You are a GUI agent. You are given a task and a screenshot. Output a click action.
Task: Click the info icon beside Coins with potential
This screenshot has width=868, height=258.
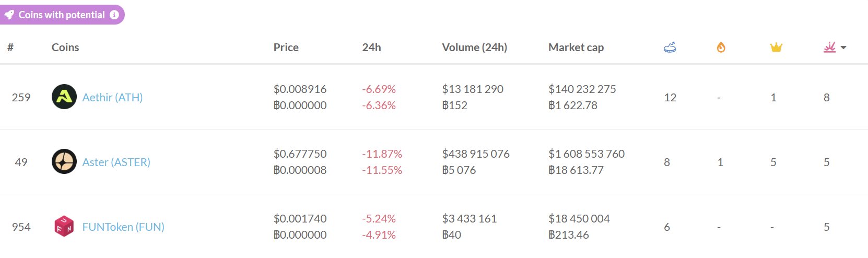coord(114,15)
